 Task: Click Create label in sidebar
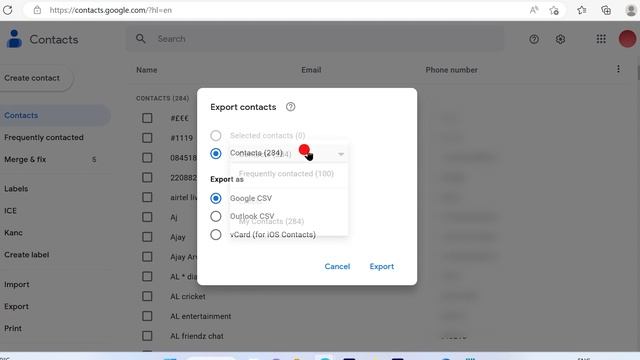tap(27, 255)
